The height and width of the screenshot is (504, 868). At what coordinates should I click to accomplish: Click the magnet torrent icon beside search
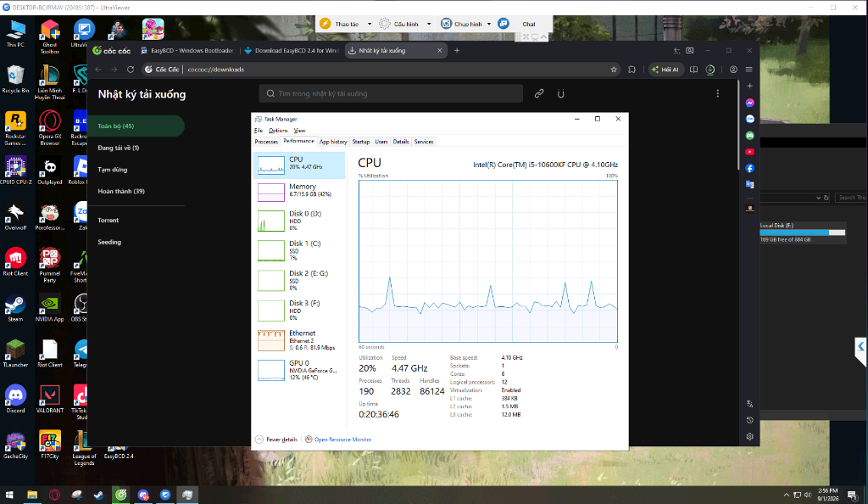pos(561,93)
